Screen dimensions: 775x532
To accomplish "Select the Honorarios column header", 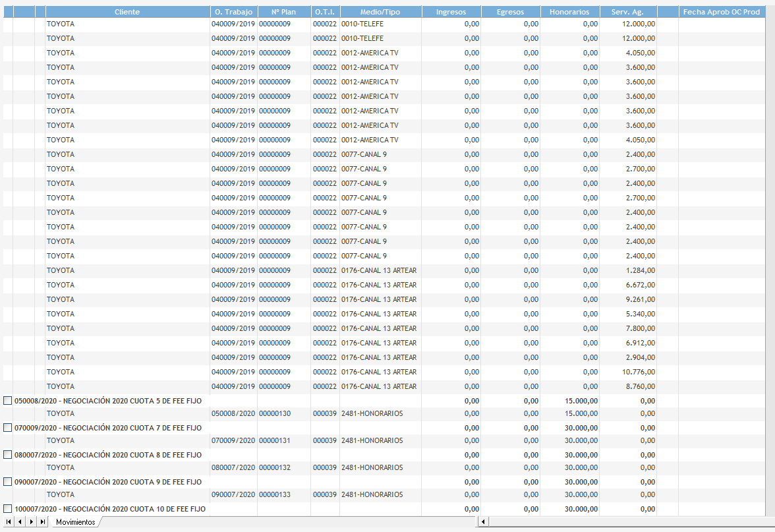I will pos(569,12).
